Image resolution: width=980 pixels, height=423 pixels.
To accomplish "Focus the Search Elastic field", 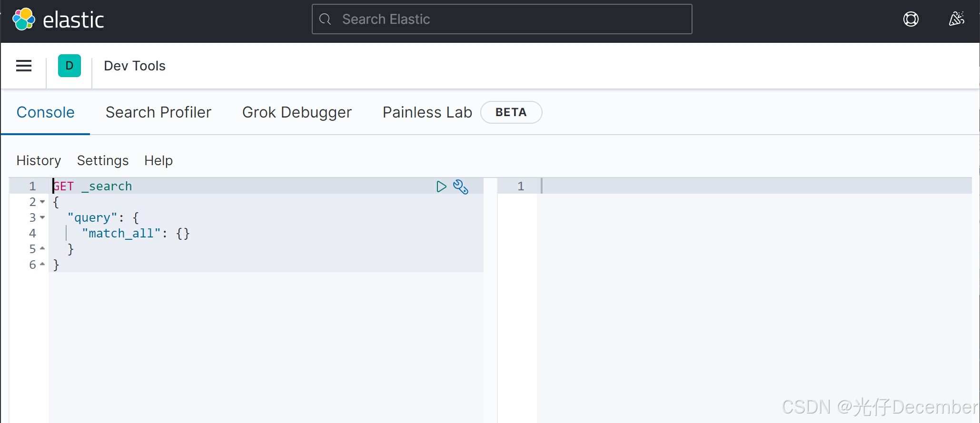I will 502,19.
